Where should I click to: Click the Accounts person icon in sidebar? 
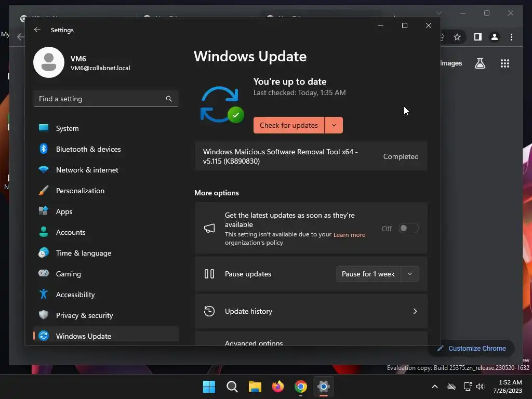pyautogui.click(x=44, y=232)
